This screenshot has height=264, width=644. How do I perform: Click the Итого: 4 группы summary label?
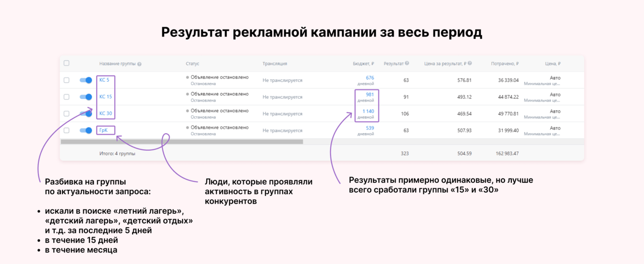(117, 154)
